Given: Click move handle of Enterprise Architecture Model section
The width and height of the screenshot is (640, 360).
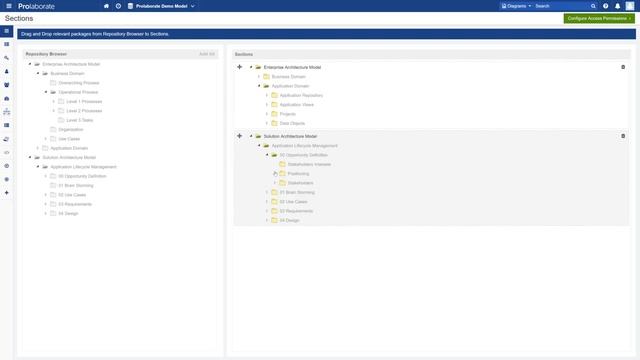Looking at the screenshot, I should point(240,67).
